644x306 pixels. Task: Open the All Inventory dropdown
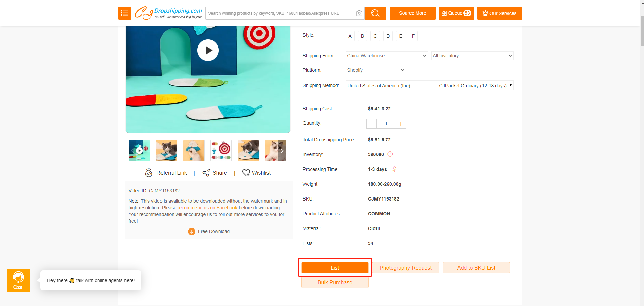[x=472, y=56]
